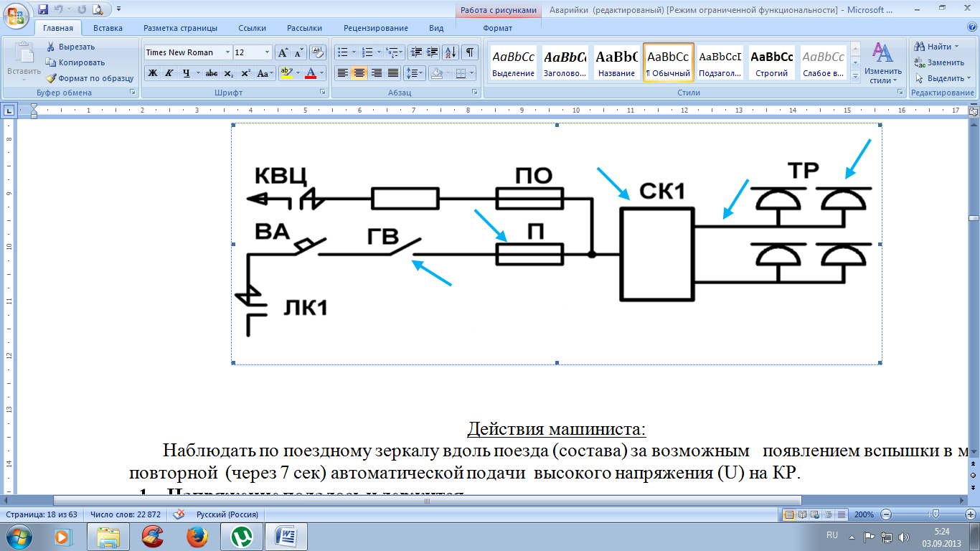Click Заменить (Replace) button
Image resolution: width=980 pixels, height=551 pixels.
[939, 62]
